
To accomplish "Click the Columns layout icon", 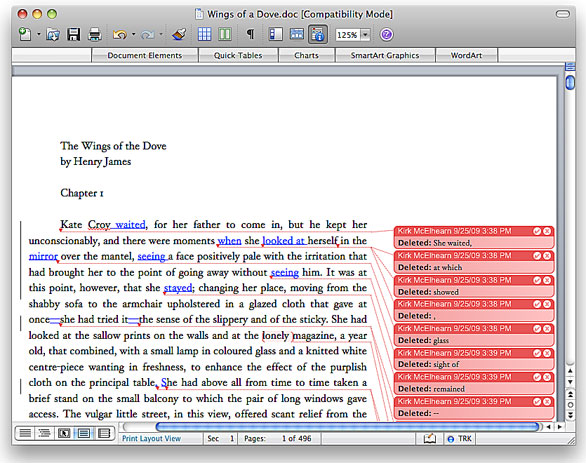I will pos(225,34).
